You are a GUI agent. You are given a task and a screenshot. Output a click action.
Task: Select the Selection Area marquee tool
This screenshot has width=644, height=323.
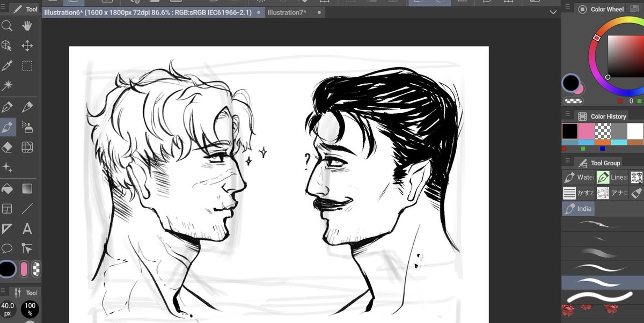(x=27, y=65)
